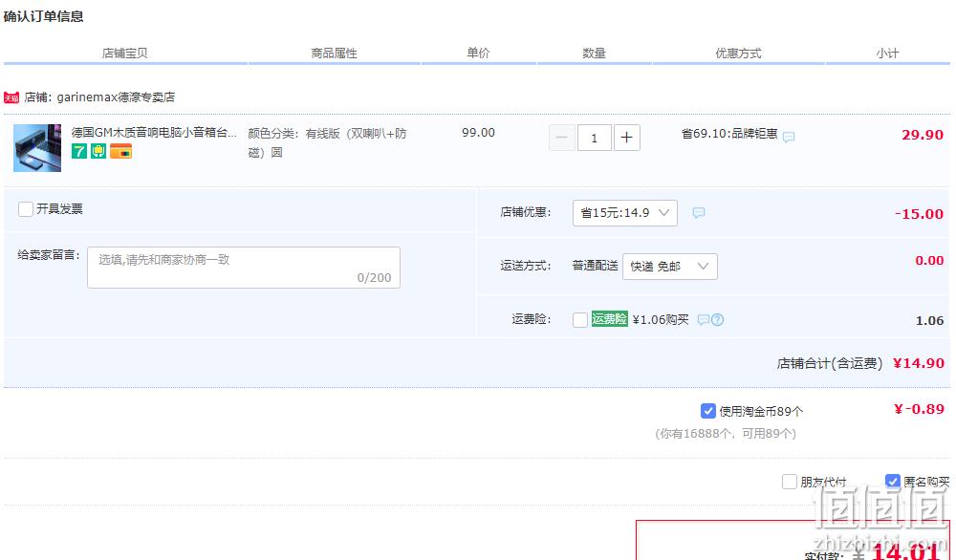Click the 你有16888个 coins note

coord(726,434)
